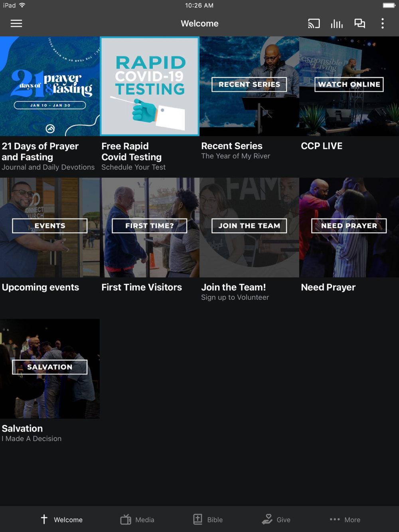
Task: Open the Salvation tile
Action: pyautogui.click(x=50, y=368)
